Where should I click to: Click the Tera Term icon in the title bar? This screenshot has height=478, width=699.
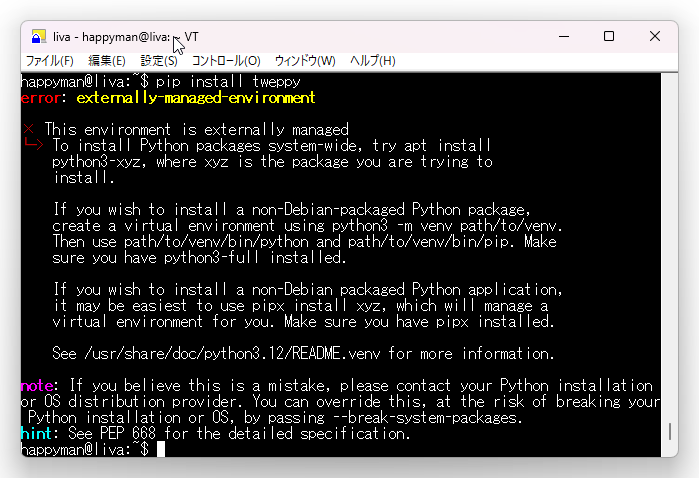pos(39,37)
